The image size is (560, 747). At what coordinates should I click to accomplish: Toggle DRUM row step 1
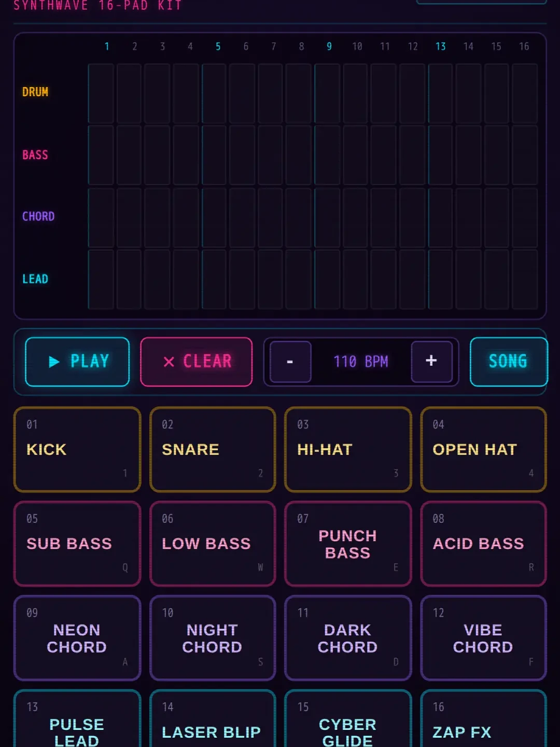(101, 93)
